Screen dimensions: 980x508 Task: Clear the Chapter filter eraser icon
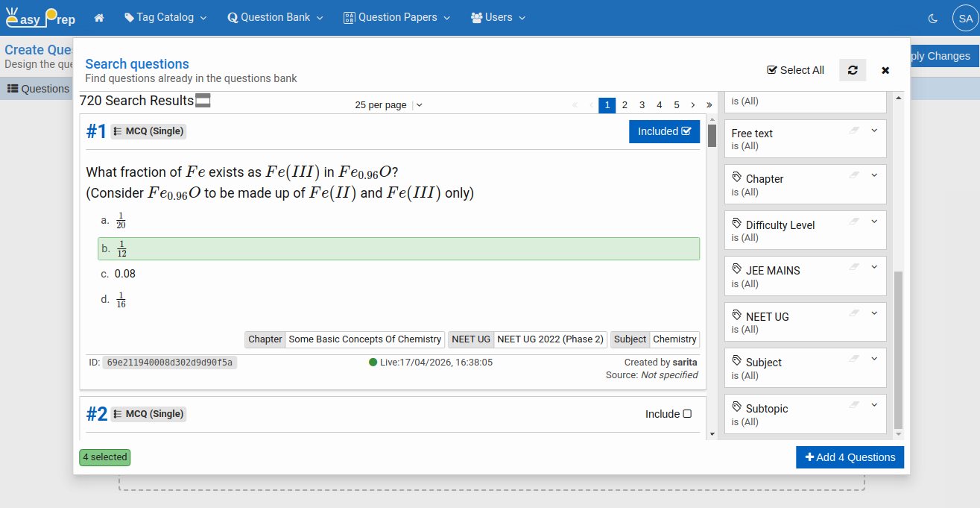(854, 176)
